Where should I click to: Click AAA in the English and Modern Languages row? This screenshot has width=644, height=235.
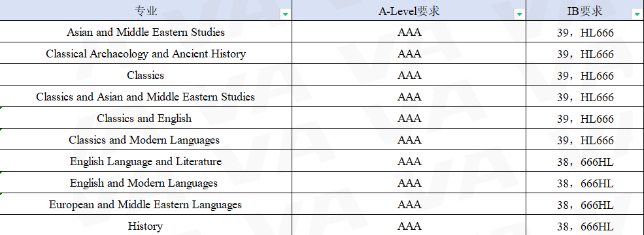pos(409,183)
